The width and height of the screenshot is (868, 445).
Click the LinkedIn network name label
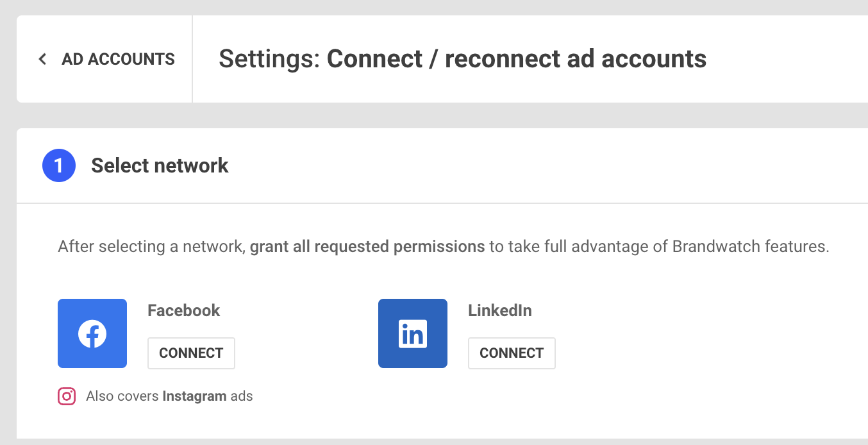click(x=500, y=310)
